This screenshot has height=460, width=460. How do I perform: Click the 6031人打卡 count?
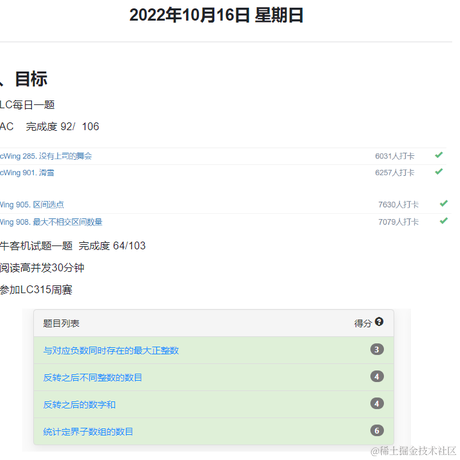395,156
